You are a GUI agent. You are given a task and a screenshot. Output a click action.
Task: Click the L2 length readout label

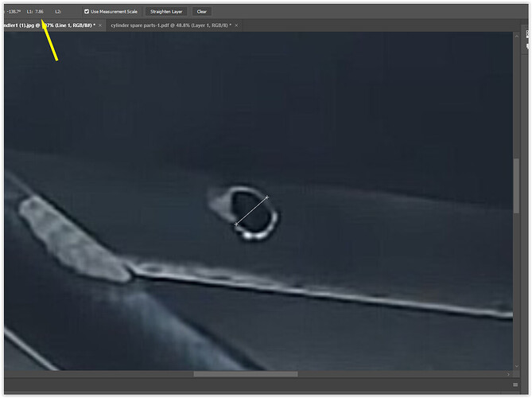pyautogui.click(x=58, y=12)
